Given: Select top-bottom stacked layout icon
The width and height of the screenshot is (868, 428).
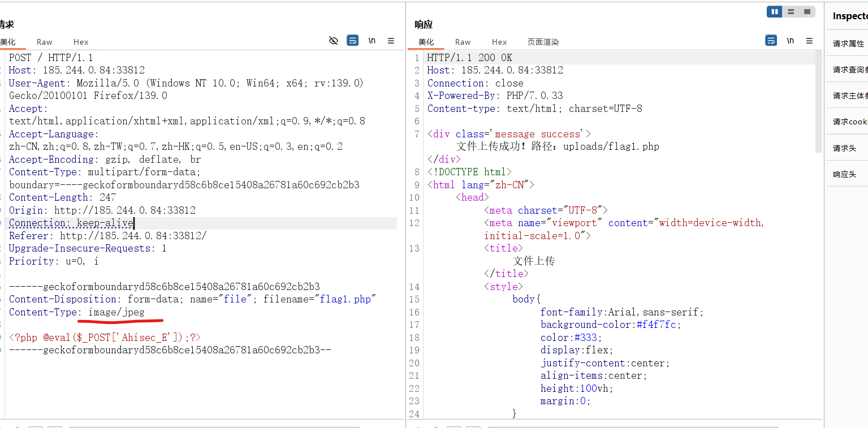Looking at the screenshot, I should [791, 11].
